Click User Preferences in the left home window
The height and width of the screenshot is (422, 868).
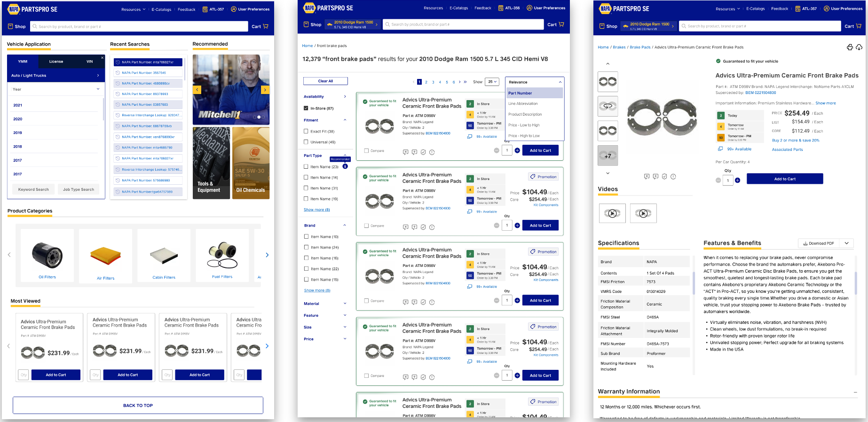250,9
